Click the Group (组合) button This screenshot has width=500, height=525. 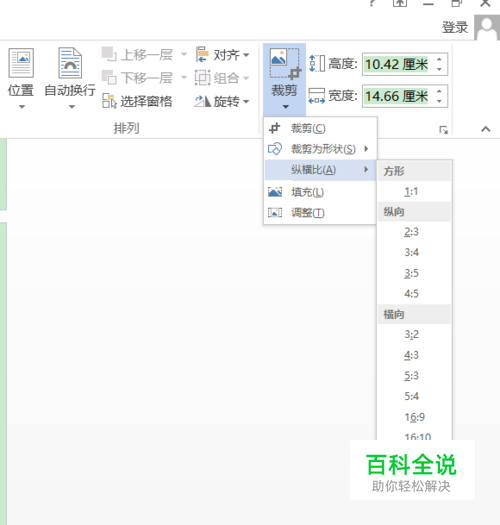(x=222, y=78)
